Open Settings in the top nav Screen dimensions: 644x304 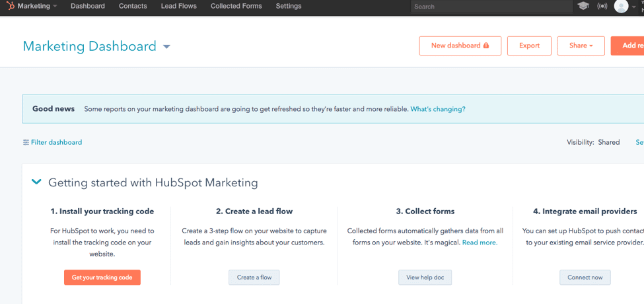pyautogui.click(x=289, y=6)
